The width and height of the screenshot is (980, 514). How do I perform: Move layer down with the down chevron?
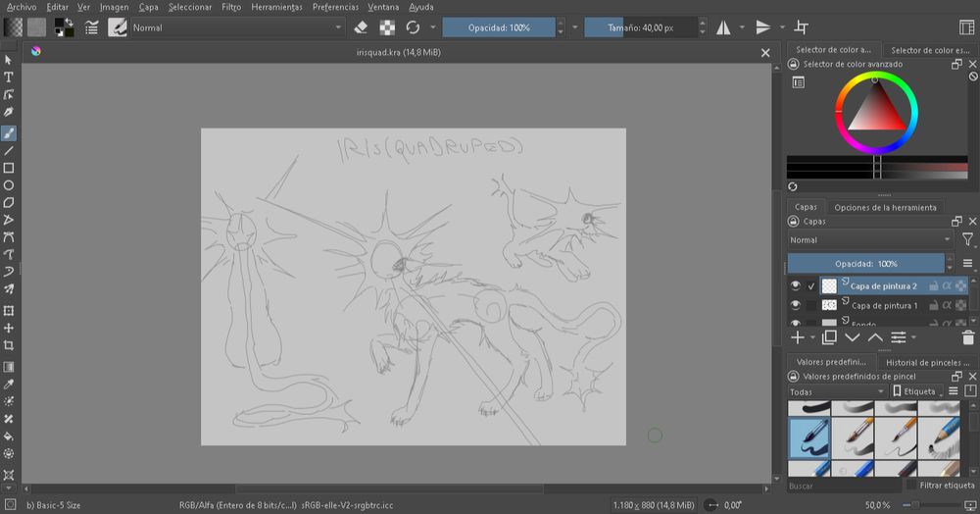[853, 337]
